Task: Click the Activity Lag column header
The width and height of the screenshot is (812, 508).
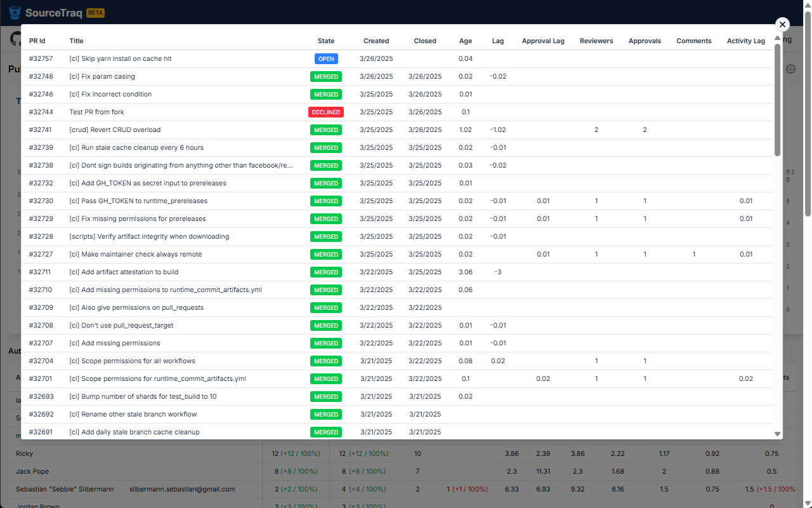Action: pyautogui.click(x=746, y=41)
